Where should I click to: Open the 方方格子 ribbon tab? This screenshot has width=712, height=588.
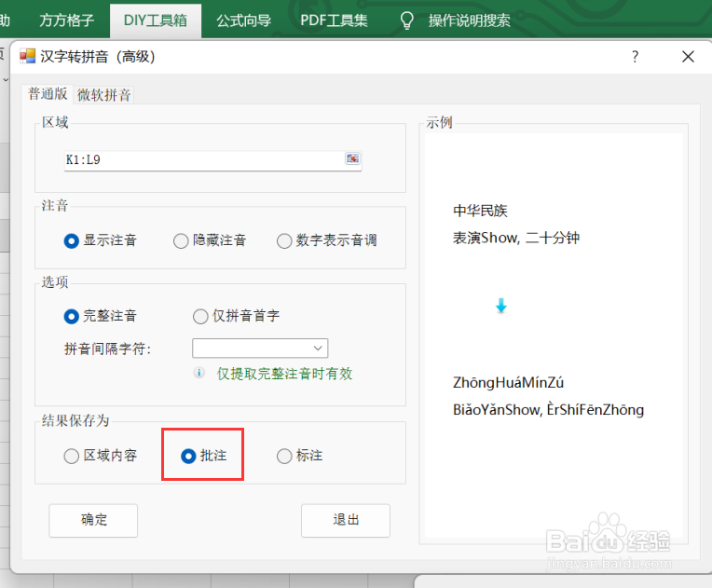[67, 21]
